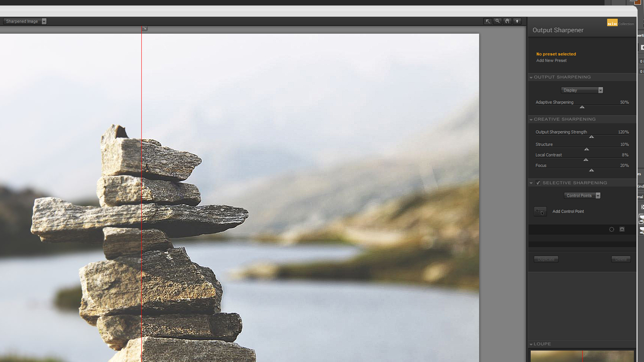Open the Display output type dropdown
The width and height of the screenshot is (644, 362).
point(582,90)
